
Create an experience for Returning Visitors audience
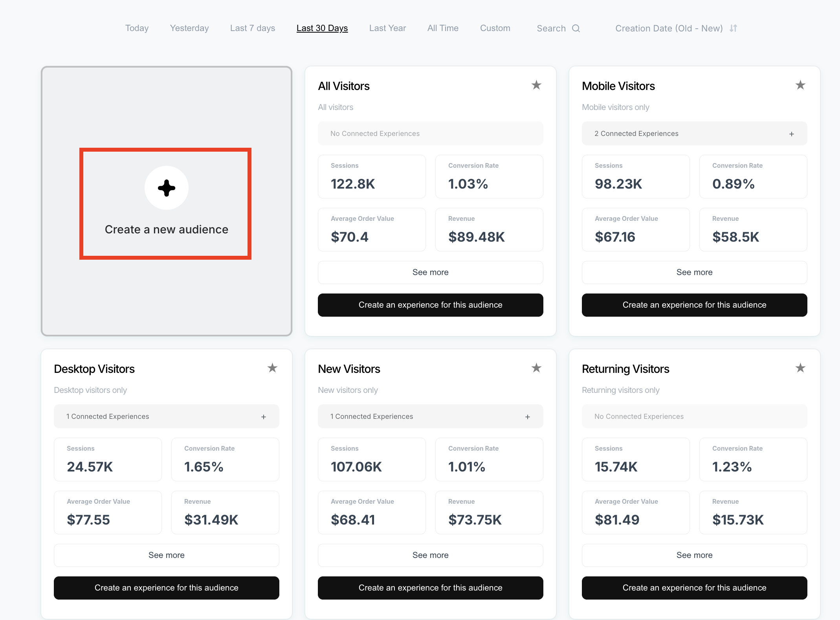[x=694, y=588]
